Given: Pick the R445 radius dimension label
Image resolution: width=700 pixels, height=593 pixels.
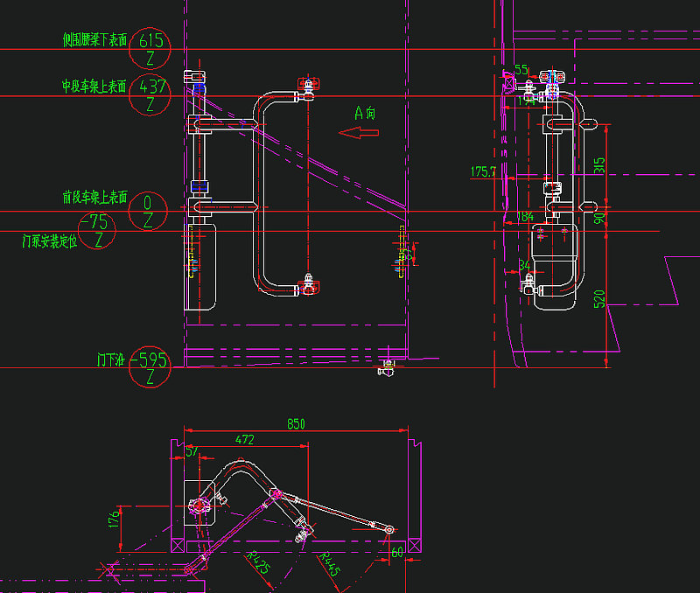Looking at the screenshot, I should point(329,563).
